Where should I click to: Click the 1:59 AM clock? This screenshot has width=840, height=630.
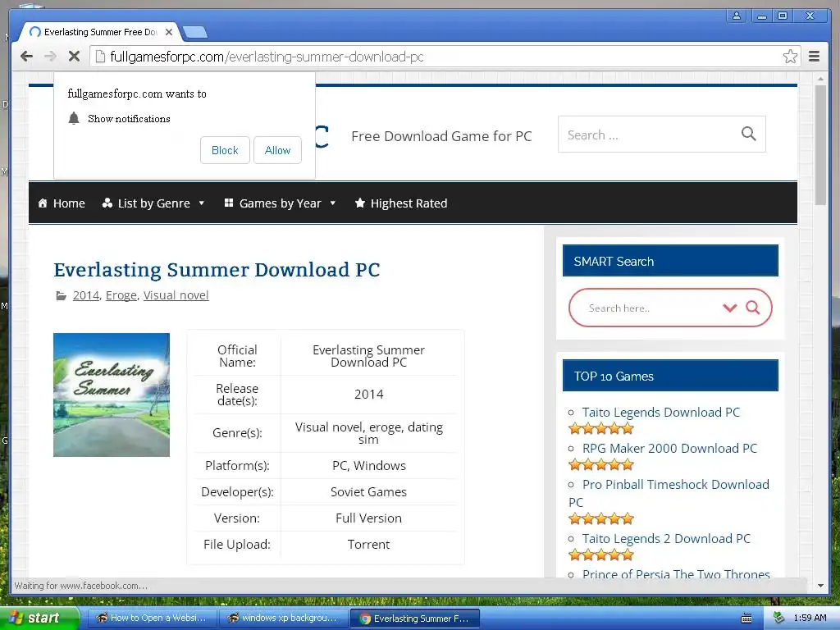click(810, 618)
